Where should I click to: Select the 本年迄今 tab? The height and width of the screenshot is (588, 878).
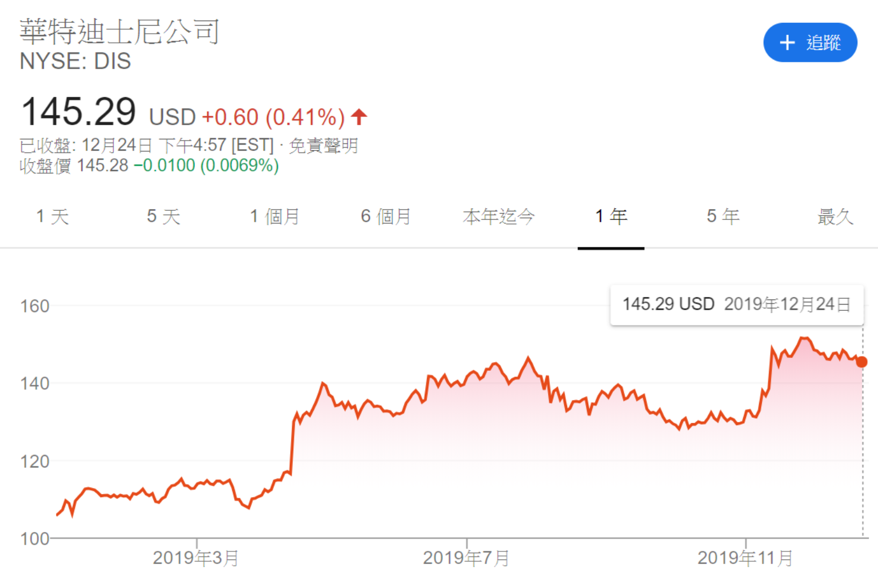(x=498, y=217)
